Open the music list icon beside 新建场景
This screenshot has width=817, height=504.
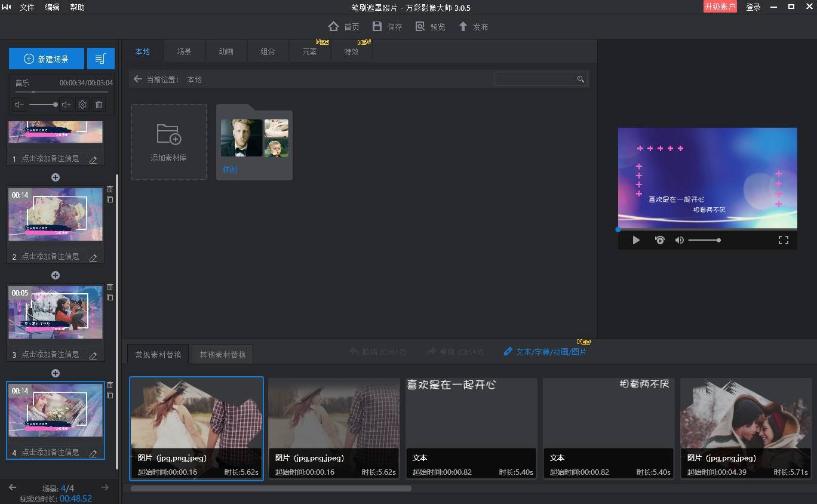(x=100, y=59)
